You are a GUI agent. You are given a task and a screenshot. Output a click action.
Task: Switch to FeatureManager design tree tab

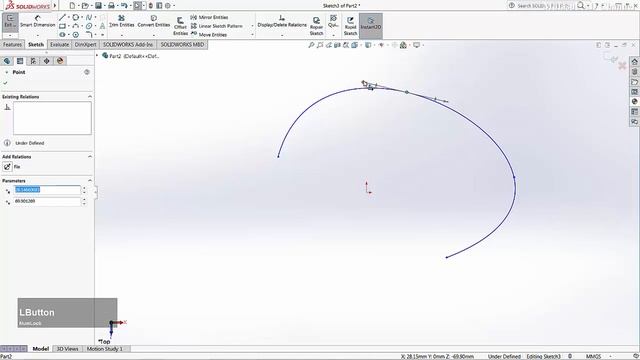[x=7, y=61]
